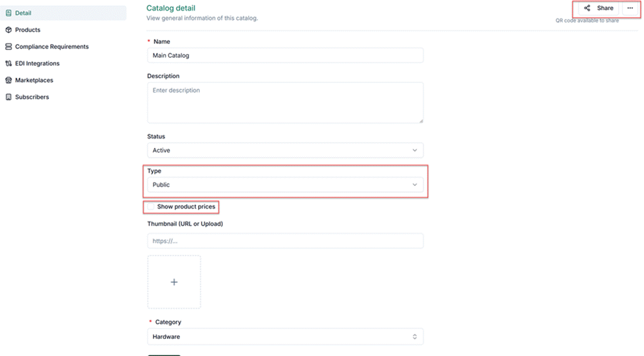The image size is (644, 356).
Task: Click the Marketplaces storefront icon
Action: [8, 80]
